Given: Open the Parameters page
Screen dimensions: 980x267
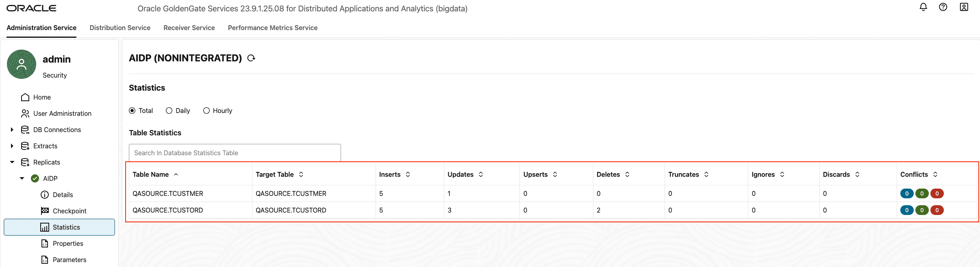Looking at the screenshot, I should [70, 260].
